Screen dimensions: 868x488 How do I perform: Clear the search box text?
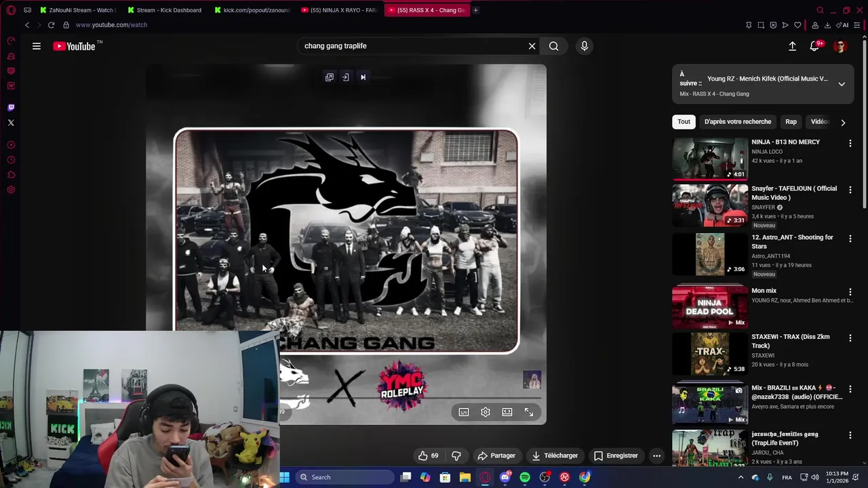(x=532, y=46)
